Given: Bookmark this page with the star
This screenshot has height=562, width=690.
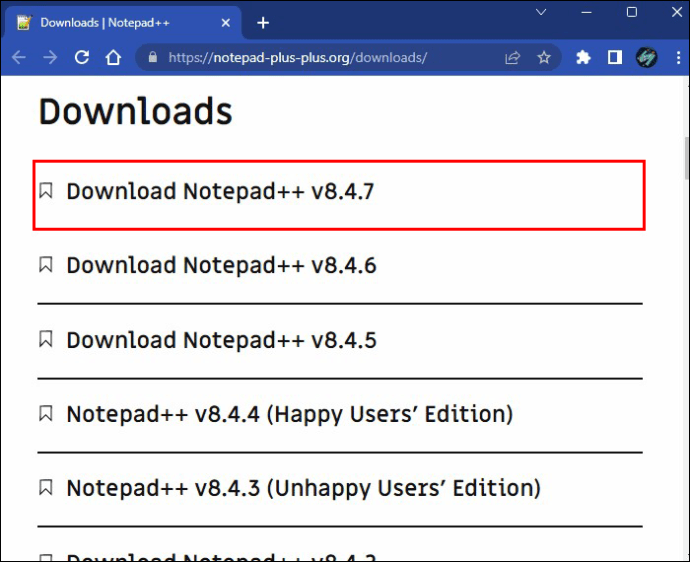Looking at the screenshot, I should [544, 57].
